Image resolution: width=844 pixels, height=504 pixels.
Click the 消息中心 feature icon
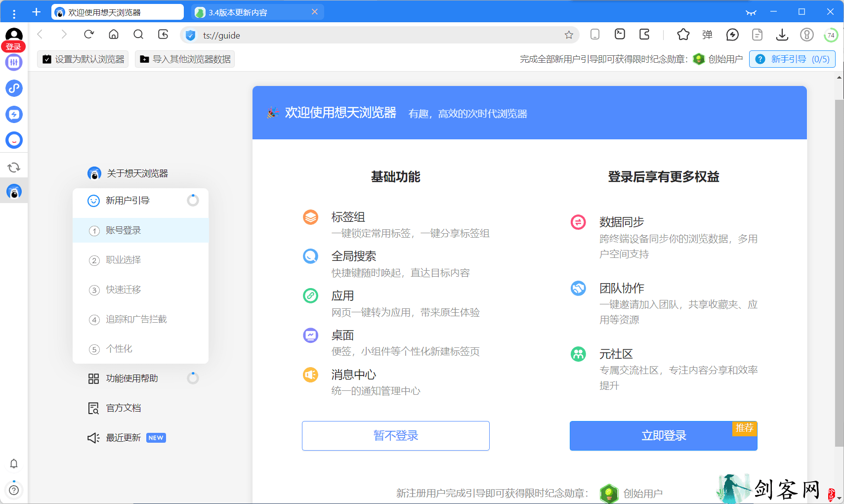(310, 375)
